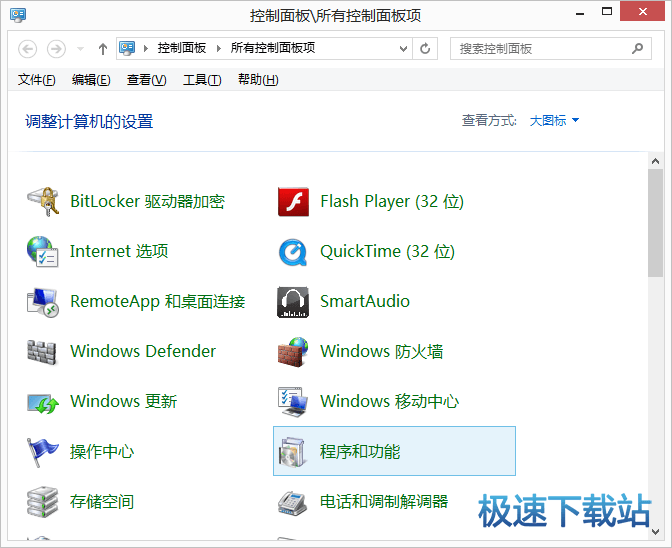Viewport: 672px width, 548px height.
Task: Open BitLocker 驱动器加密 link
Action: 147,201
